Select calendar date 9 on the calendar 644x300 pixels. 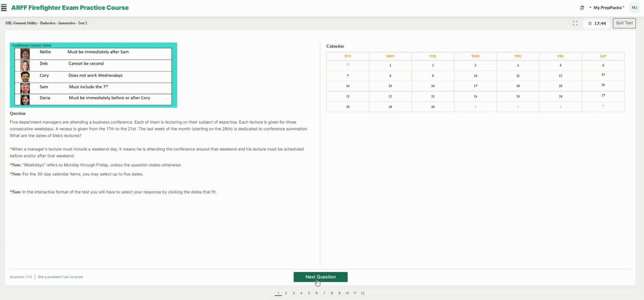coord(433,76)
